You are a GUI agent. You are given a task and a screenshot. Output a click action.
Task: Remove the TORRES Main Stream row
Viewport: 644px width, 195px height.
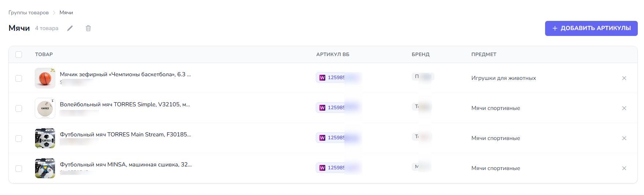coord(624,138)
